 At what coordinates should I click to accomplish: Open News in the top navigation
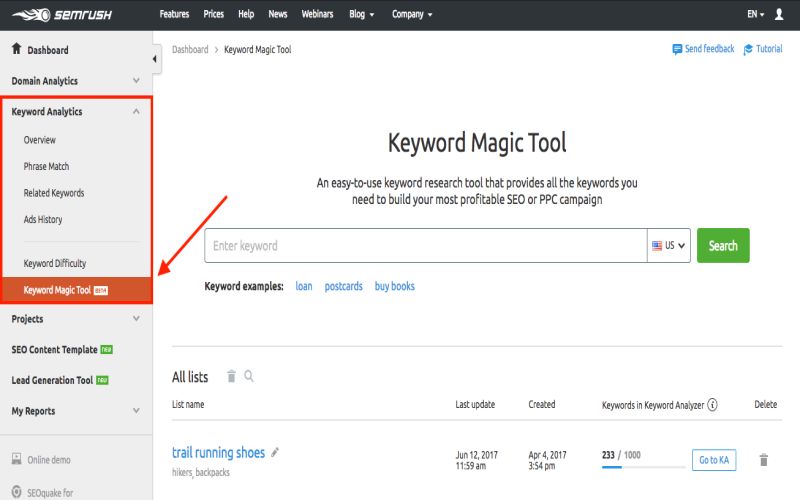click(278, 14)
